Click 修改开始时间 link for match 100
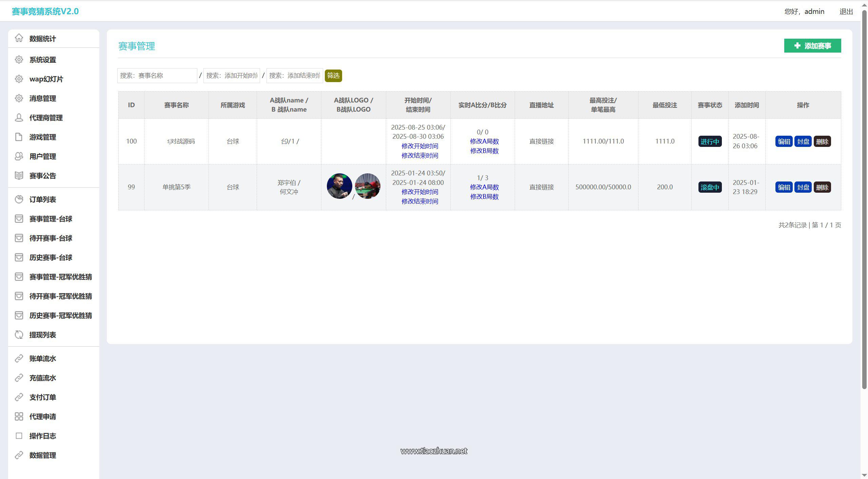Screen dimensions: 868x479 coord(419,146)
